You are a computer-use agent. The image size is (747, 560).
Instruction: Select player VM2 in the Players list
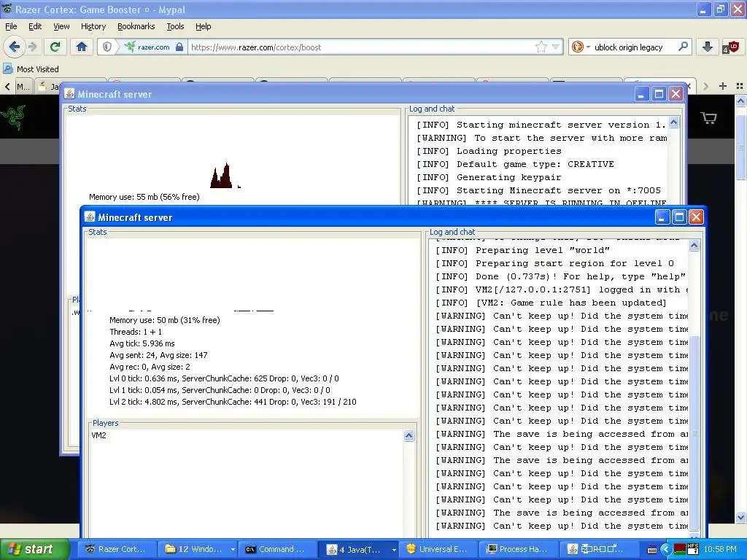point(98,435)
